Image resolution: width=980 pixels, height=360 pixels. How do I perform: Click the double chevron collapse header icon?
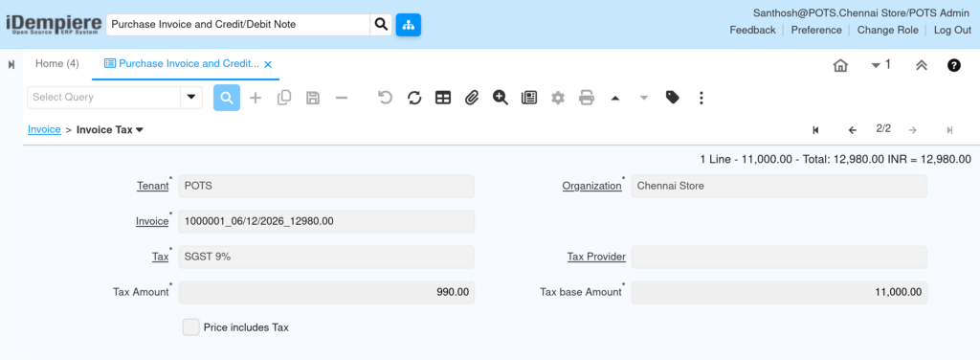click(x=921, y=65)
